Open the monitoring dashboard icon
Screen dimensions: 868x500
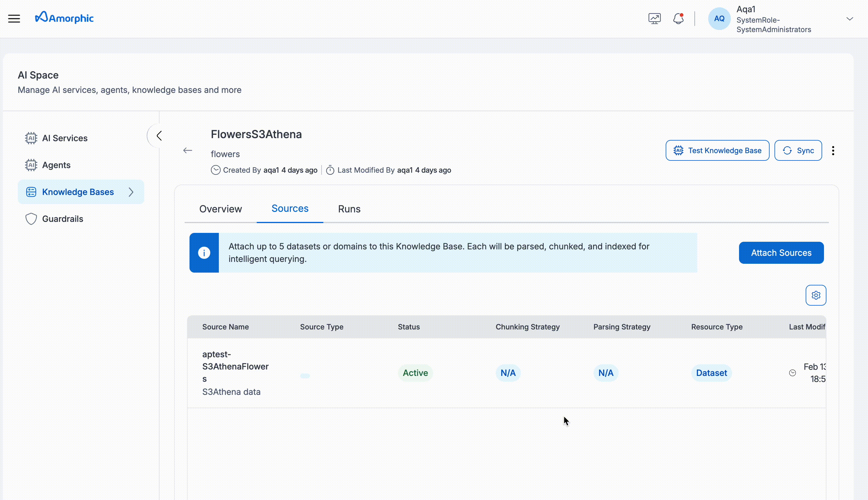[654, 18]
